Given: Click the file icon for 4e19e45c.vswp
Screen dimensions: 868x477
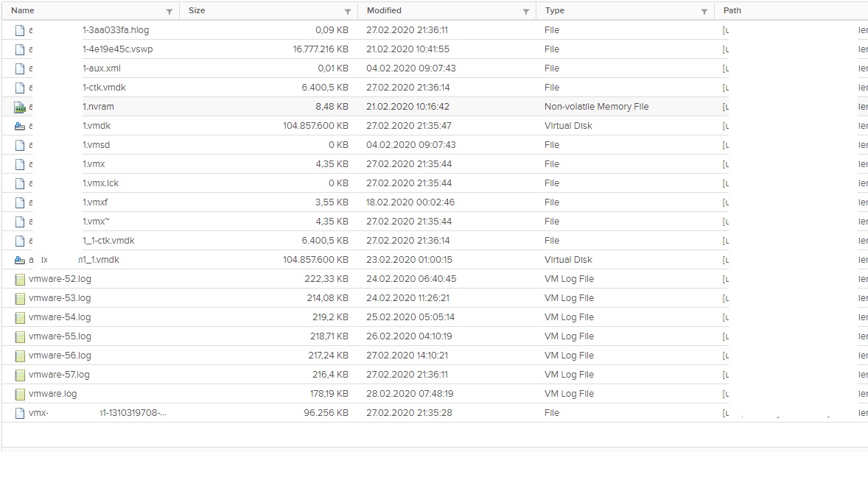Looking at the screenshot, I should pos(20,49).
